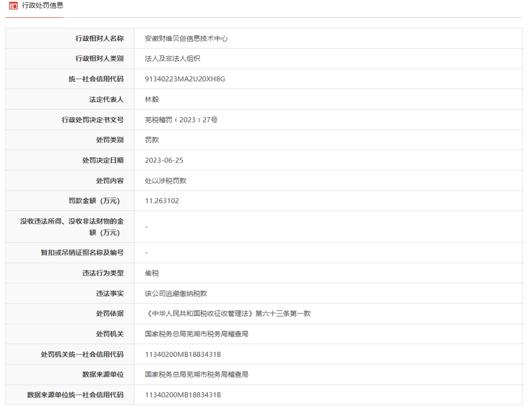This screenshot has width=532, height=410.
Task: Select decision date 2023-06-25
Action: coord(164,160)
